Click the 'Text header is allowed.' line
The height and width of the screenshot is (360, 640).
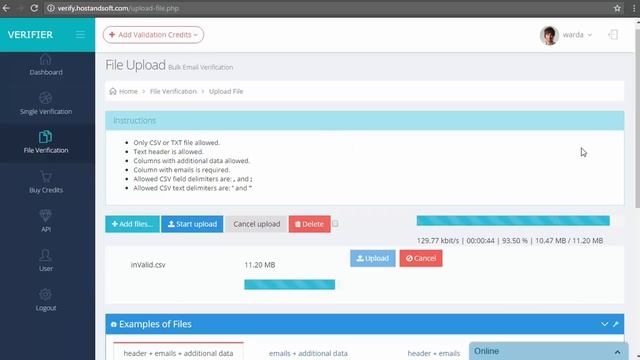coord(168,151)
